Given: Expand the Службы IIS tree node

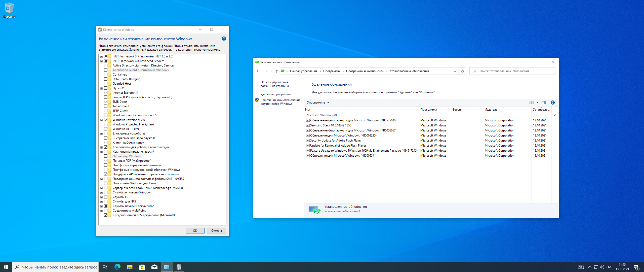Looking at the screenshot, I should [101, 197].
